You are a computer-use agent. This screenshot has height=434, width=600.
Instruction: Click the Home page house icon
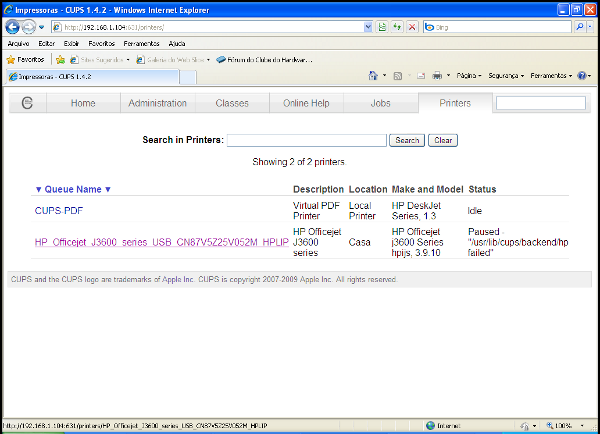(x=373, y=76)
